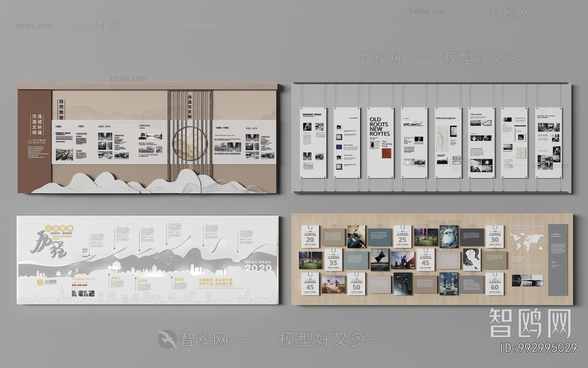588x368 pixels.
Task: Click the 企业发展 gold badge text
Action: click(60, 228)
